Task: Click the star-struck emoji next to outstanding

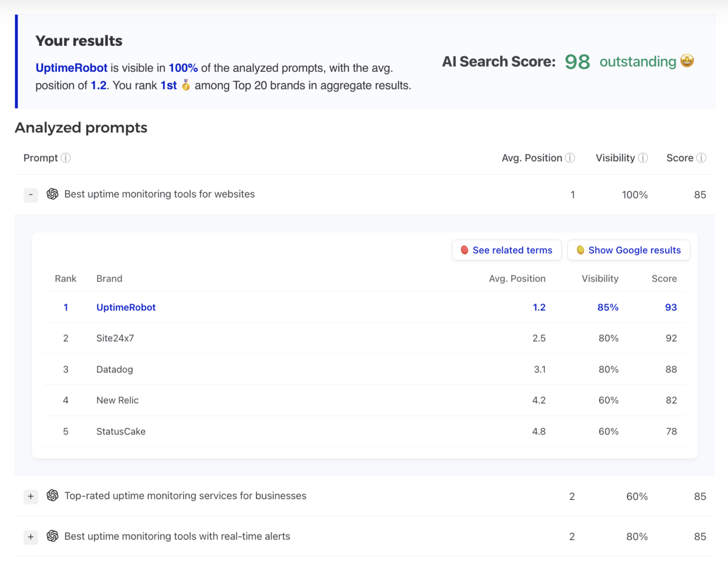Action: tap(687, 61)
